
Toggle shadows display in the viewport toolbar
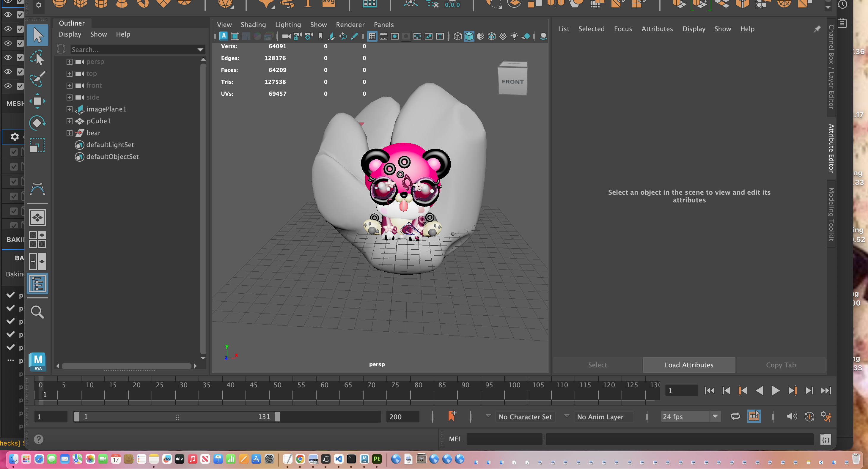click(526, 36)
